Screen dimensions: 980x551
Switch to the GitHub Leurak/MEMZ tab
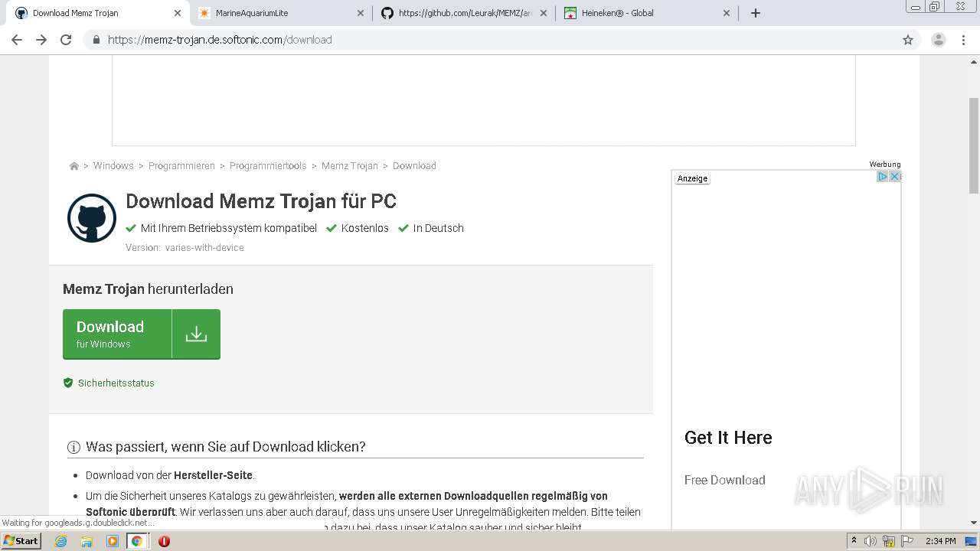click(463, 13)
